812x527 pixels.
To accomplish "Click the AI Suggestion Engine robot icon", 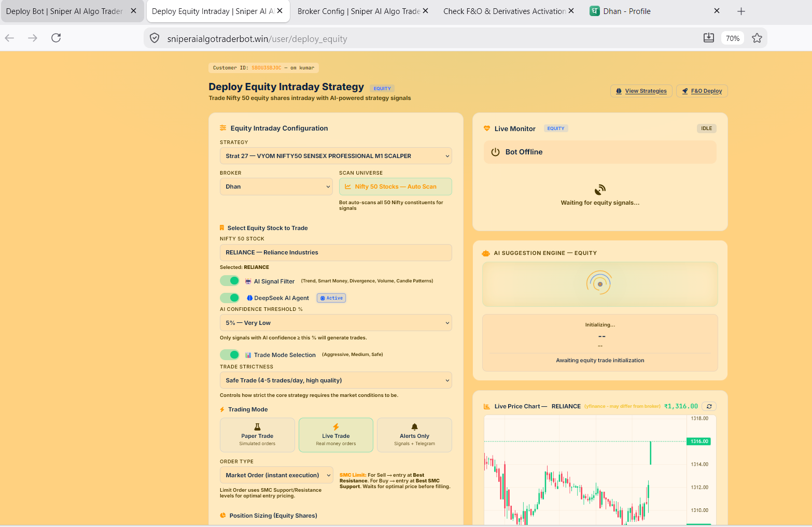I will [x=486, y=253].
